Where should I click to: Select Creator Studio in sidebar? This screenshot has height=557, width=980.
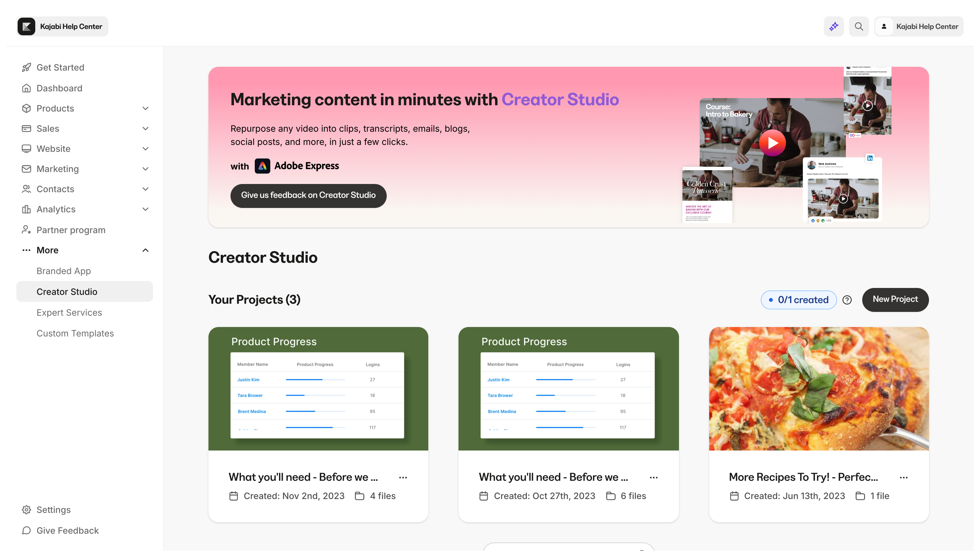[x=84, y=291]
